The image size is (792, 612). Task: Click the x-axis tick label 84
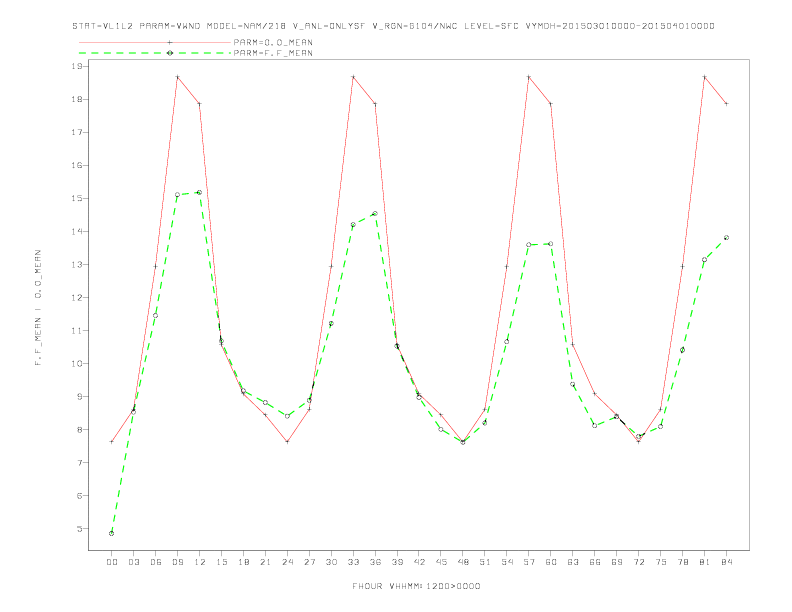click(726, 562)
